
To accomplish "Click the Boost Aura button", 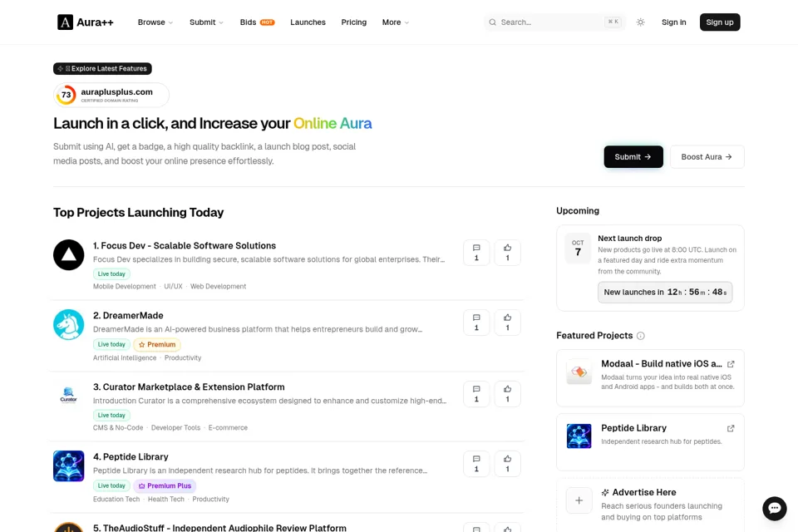I will tap(707, 157).
